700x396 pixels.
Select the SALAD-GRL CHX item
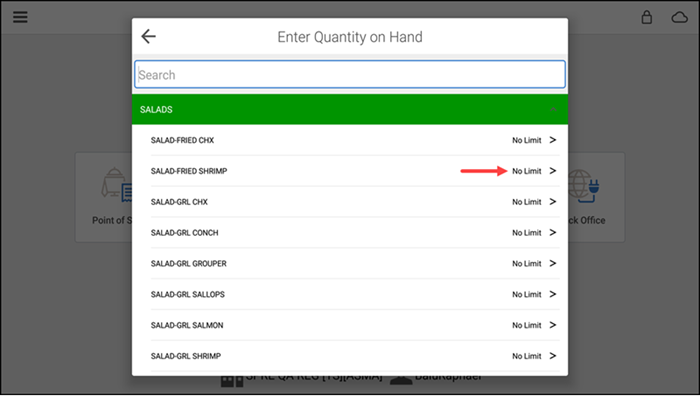point(355,202)
